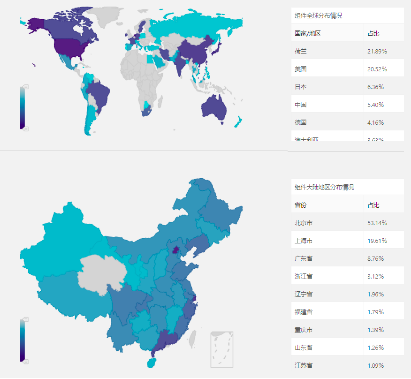Click bottom handle of China map legend
Image resolution: width=411 pixels, height=379 pixels.
coord(26,362)
